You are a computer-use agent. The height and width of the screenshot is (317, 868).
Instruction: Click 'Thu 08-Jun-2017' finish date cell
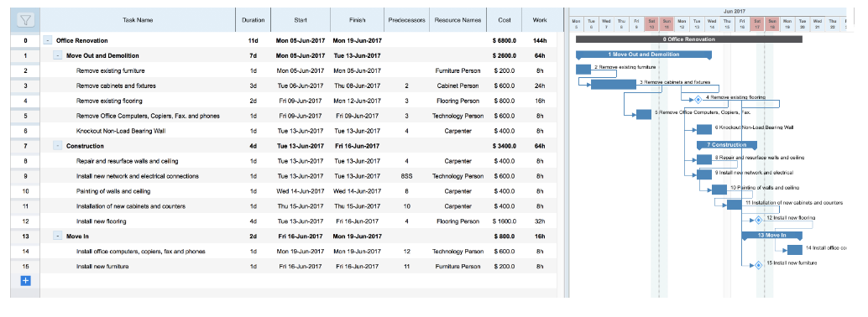(357, 86)
